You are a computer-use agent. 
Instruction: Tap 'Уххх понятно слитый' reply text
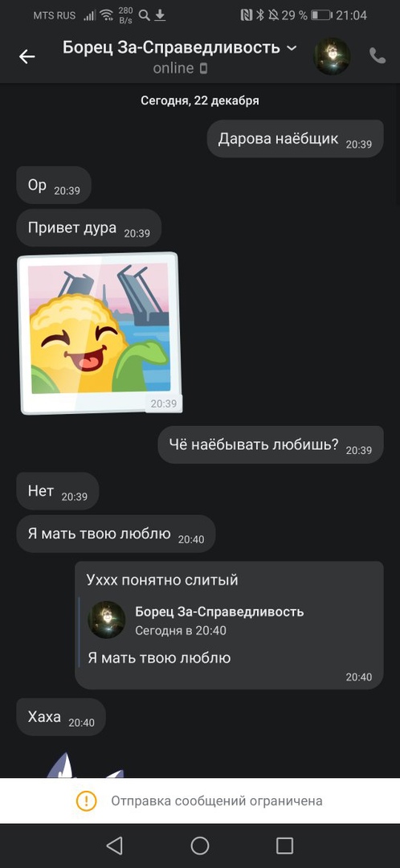162,580
